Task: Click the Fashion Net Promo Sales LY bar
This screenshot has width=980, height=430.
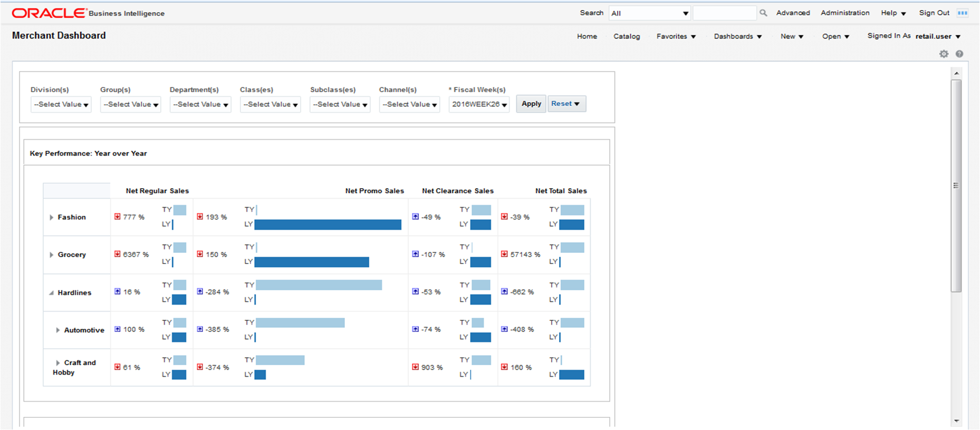Action: (328, 224)
